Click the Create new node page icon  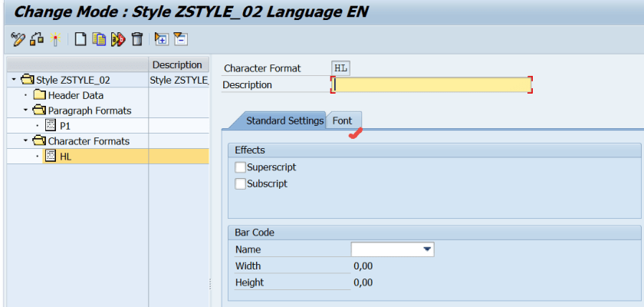coord(80,39)
